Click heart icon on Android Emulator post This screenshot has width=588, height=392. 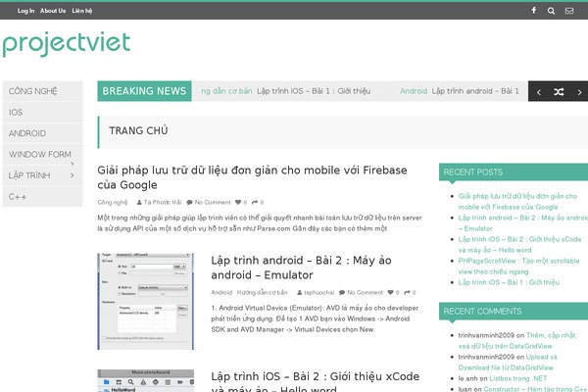390,292
